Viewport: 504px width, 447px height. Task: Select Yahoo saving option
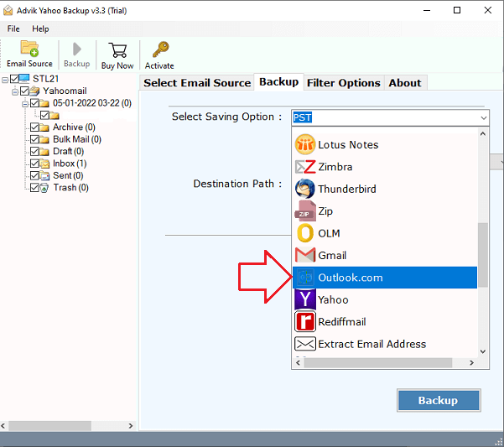(x=384, y=299)
